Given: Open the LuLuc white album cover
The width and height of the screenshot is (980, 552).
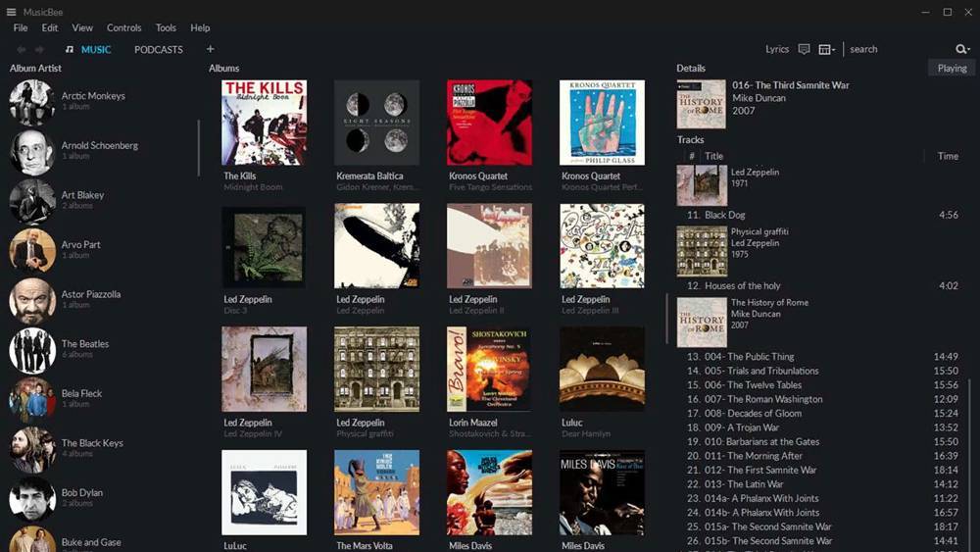Looking at the screenshot, I should (264, 492).
